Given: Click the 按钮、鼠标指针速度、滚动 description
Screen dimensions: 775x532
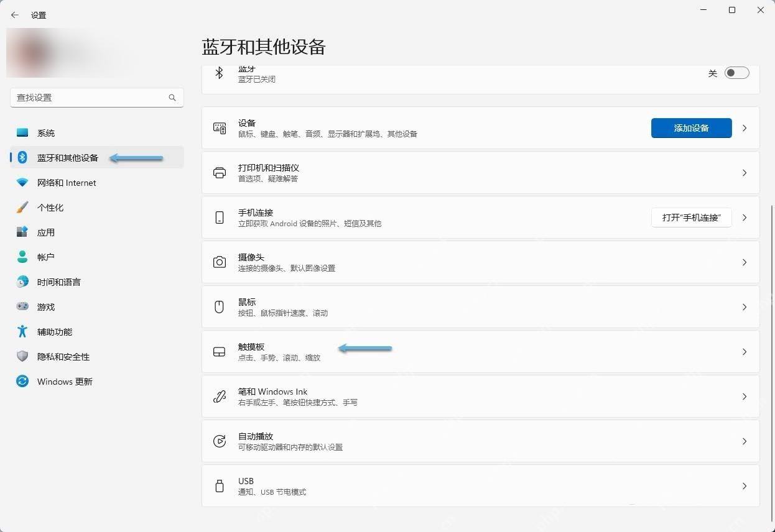Looking at the screenshot, I should tap(283, 313).
